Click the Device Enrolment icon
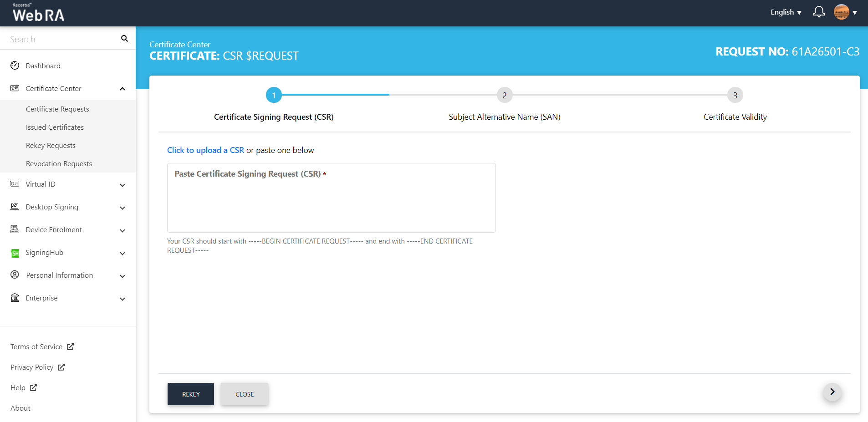Viewport: 868px width, 422px height. 15,229
